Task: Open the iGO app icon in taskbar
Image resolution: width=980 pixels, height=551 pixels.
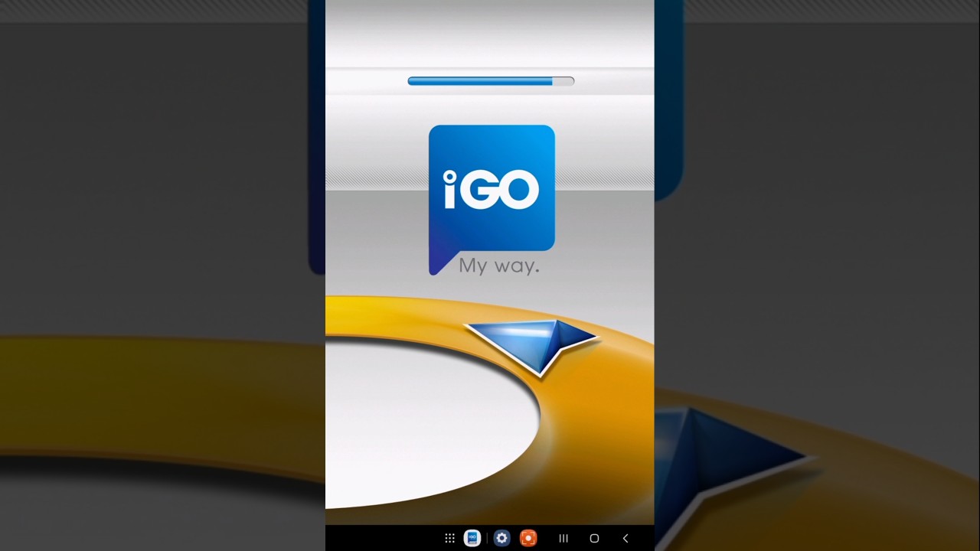Action: (x=472, y=539)
